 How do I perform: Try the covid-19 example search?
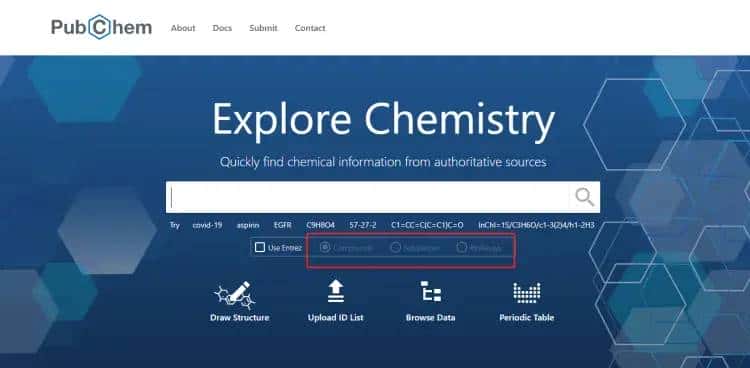click(x=207, y=224)
